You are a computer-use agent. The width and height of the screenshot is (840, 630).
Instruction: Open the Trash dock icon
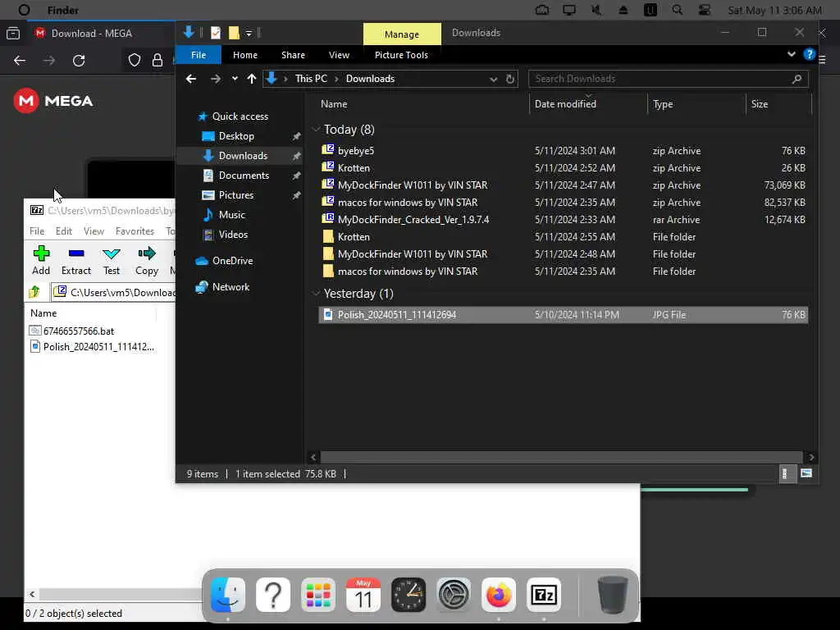612,595
